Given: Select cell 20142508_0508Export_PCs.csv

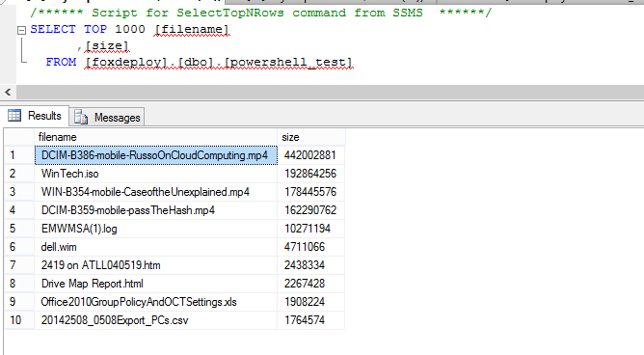Looking at the screenshot, I should [x=155, y=320].
